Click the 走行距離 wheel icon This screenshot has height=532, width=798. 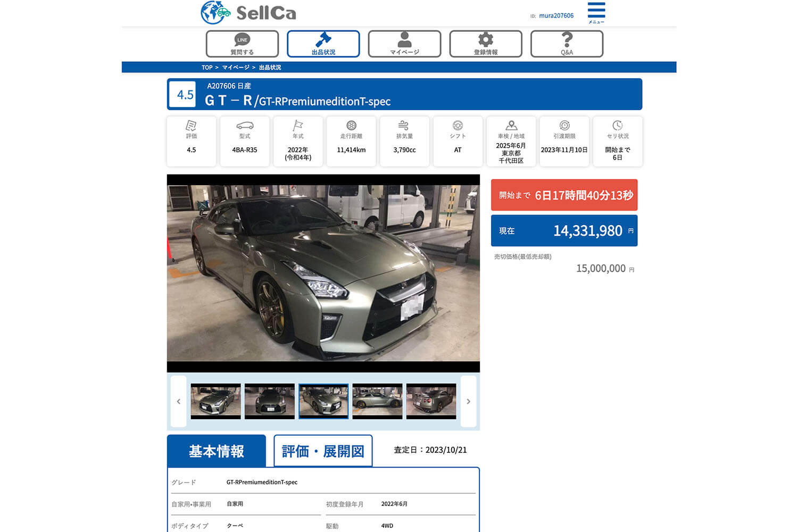point(351,126)
